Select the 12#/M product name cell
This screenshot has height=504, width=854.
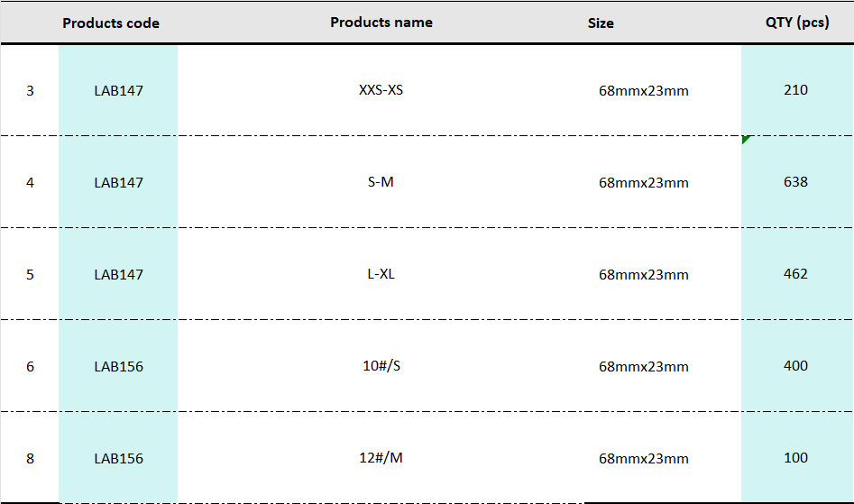(381, 458)
